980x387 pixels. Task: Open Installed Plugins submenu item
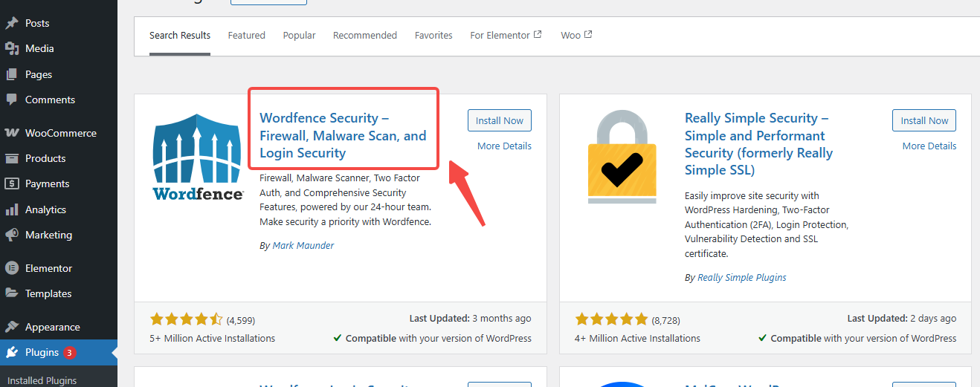pyautogui.click(x=42, y=380)
